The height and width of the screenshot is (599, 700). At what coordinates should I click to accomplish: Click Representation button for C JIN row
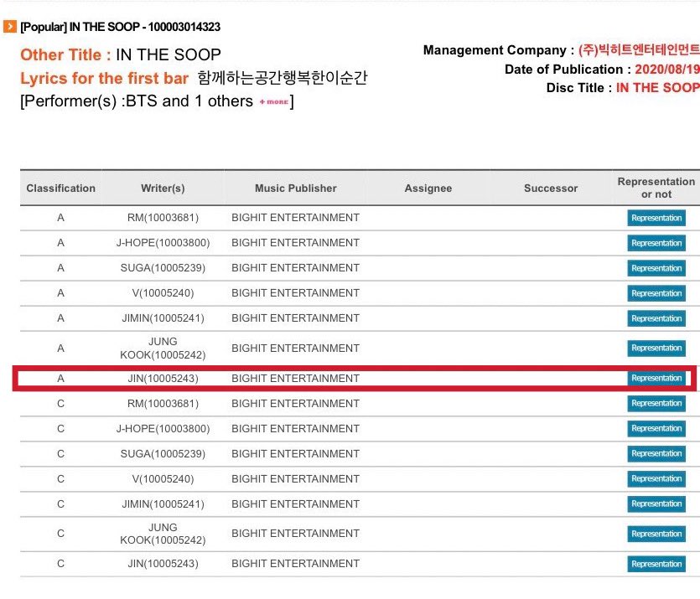pos(656,564)
